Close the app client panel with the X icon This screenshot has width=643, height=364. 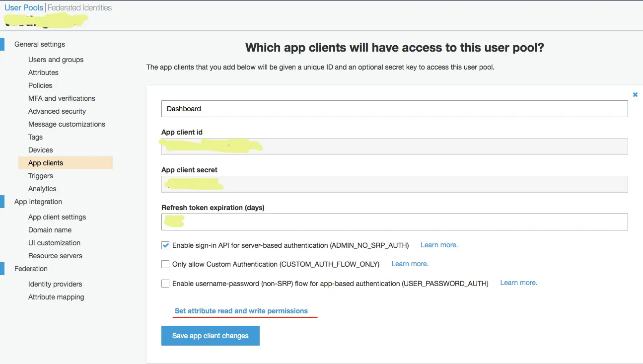point(635,94)
